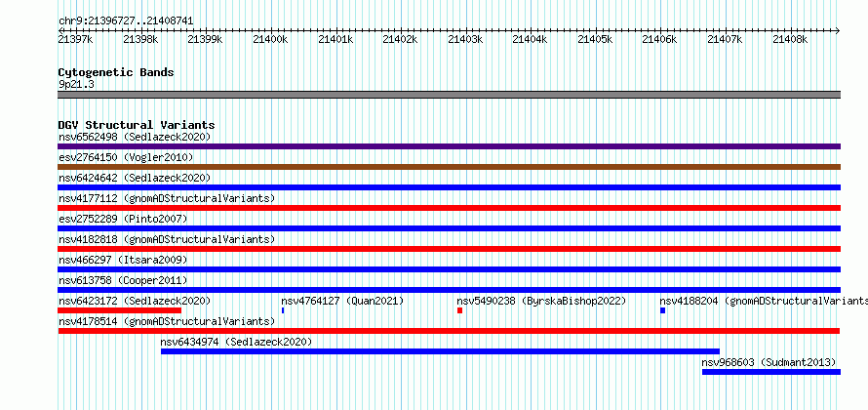Viewport: 868px width, 410px height.
Task: Open the nsv4177112 (gnomADStructuralVariants) label
Action: pos(167,198)
